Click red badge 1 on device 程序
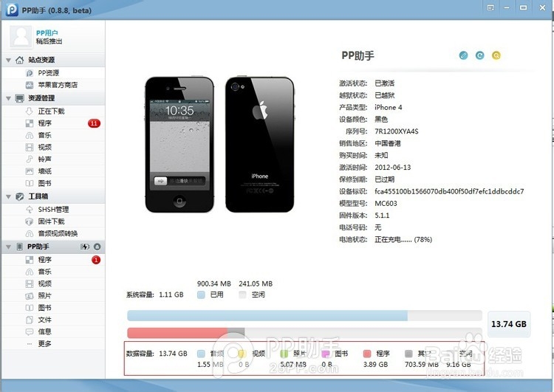This screenshot has height=392, width=554. pos(96,260)
